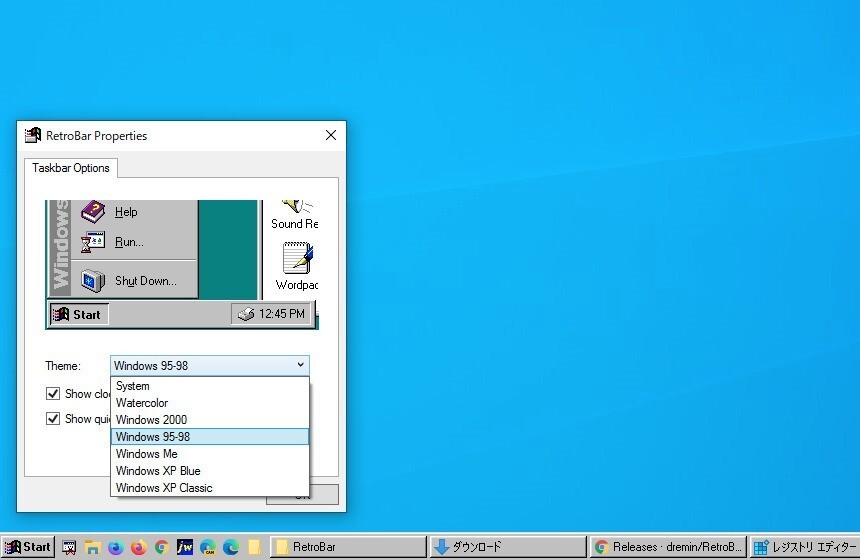Click the show desktop quick launch icon
This screenshot has width=860, height=560.
(69, 547)
